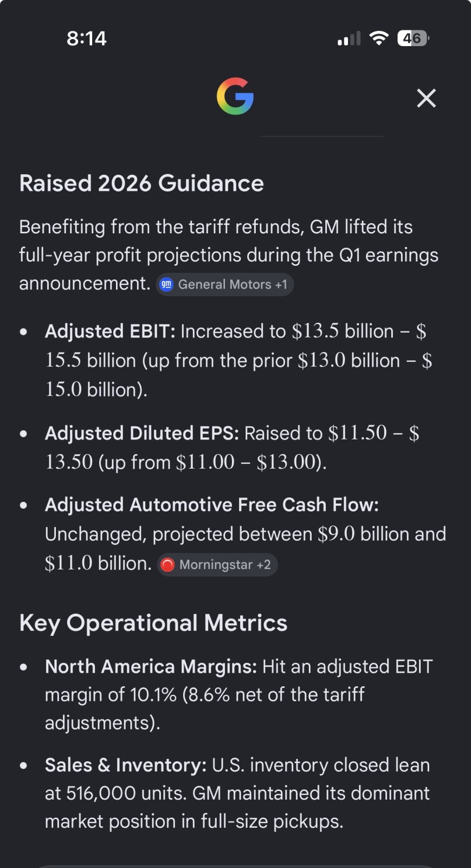Select the Raised 2026 Guidance heading
Viewport: 471px width, 868px height.
pyautogui.click(x=141, y=183)
